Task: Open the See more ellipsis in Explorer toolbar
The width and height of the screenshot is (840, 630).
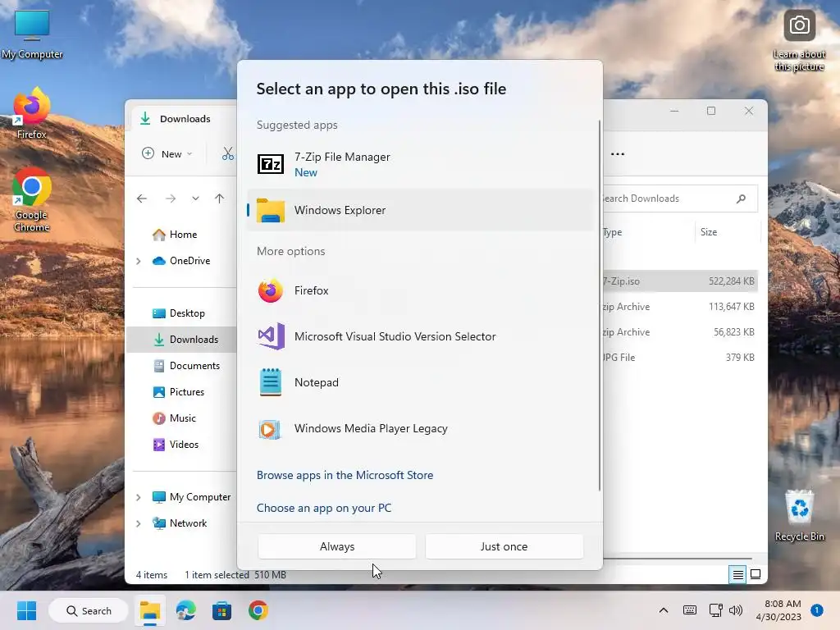Action: (x=618, y=153)
